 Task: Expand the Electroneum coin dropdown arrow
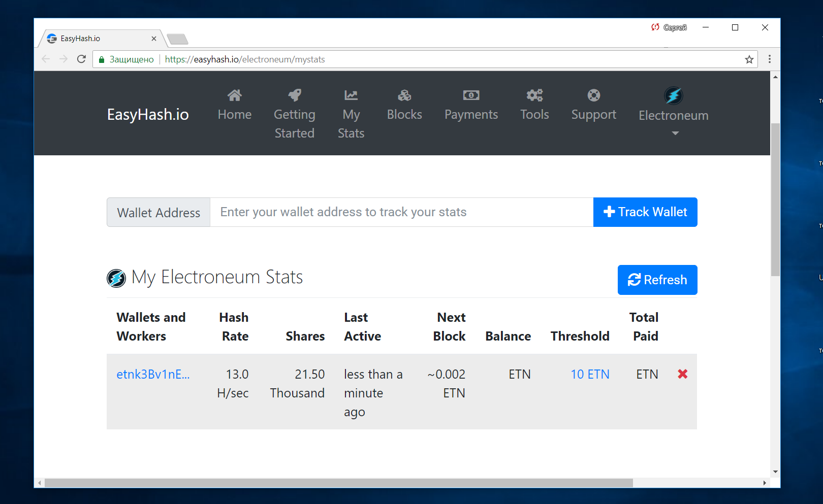coord(675,133)
